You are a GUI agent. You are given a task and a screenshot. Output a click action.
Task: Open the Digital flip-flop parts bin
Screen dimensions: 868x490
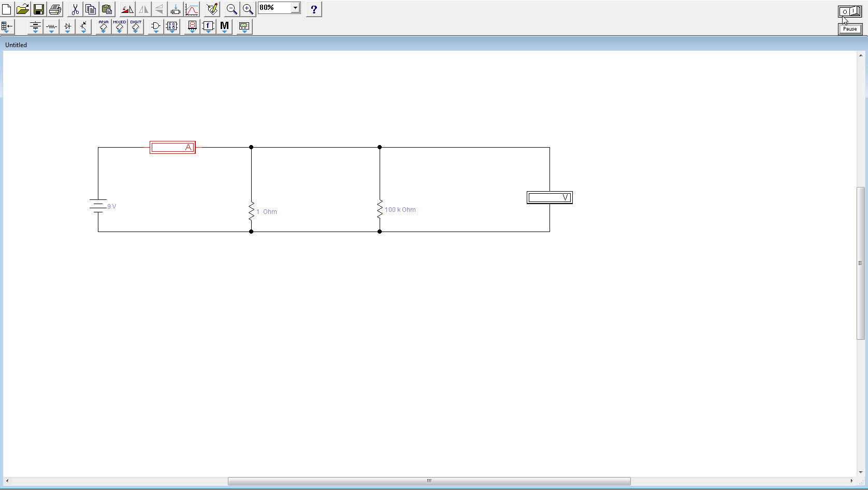pos(172,27)
